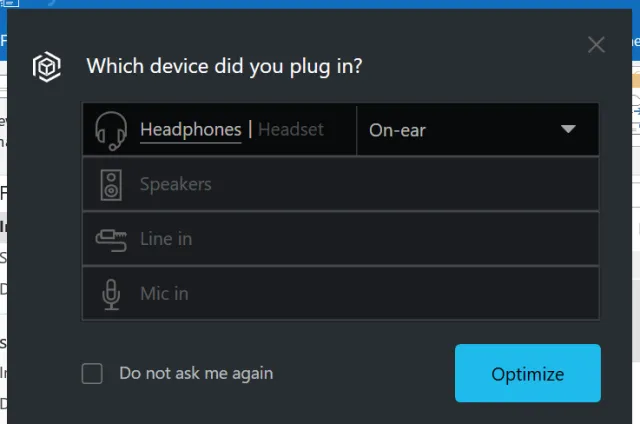This screenshot has height=424, width=640.
Task: Switch device type to Headset
Action: (x=290, y=130)
